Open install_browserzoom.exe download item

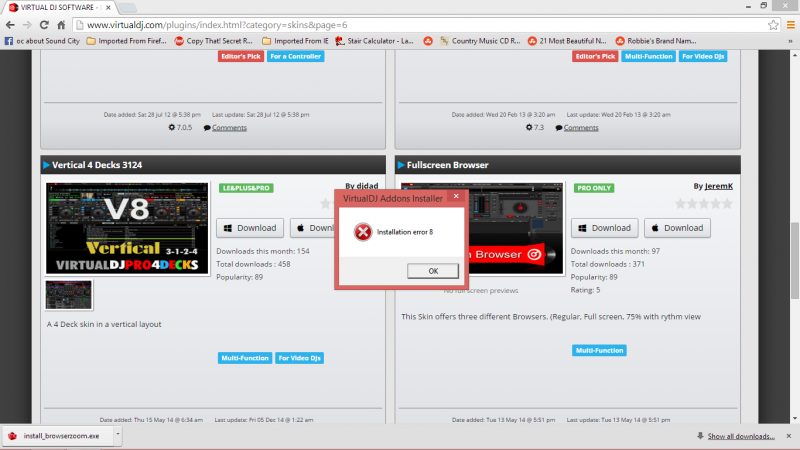(56, 436)
